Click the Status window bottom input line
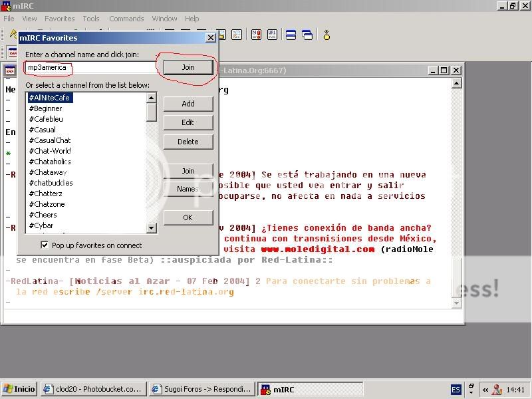The width and height of the screenshot is (532, 399). [233, 317]
